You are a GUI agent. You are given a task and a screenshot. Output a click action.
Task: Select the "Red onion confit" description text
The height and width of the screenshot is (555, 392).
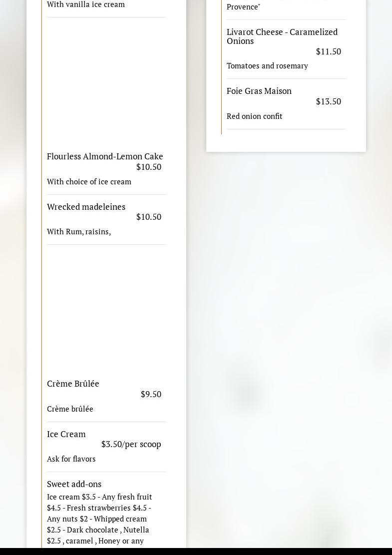255,116
